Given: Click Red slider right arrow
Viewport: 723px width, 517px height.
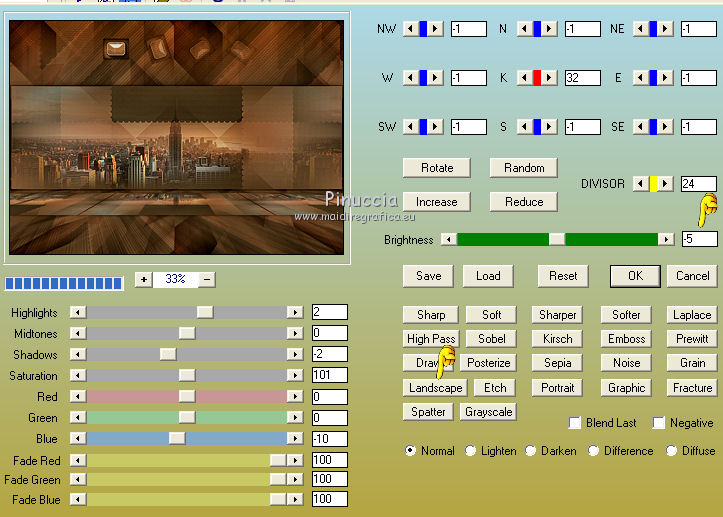Looking at the screenshot, I should tap(295, 396).
